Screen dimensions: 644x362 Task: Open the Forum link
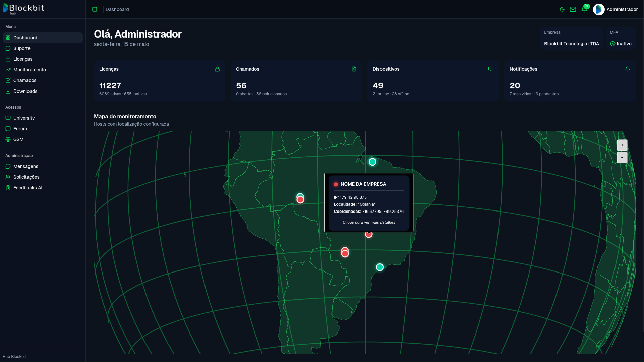coord(43,129)
